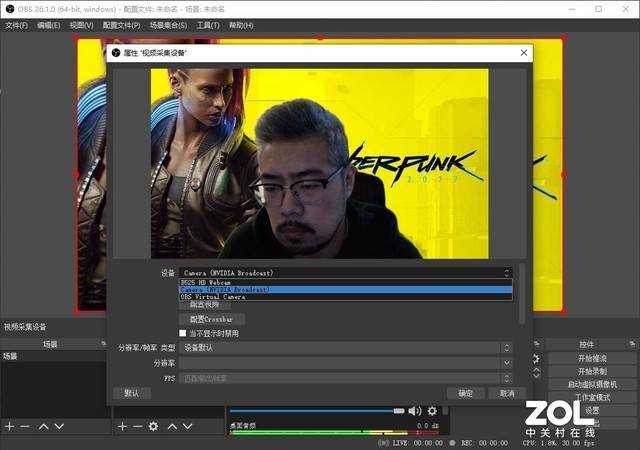Confirm with the 确定 button
This screenshot has height=450, width=640.
pos(466,393)
